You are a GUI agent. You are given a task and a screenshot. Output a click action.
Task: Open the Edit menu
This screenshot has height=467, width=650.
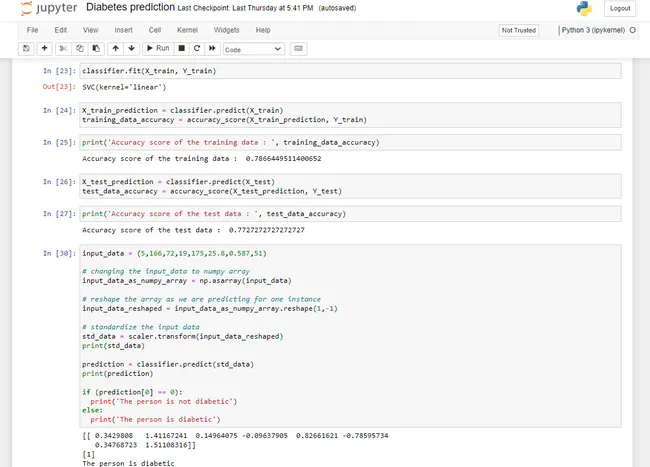(61, 30)
